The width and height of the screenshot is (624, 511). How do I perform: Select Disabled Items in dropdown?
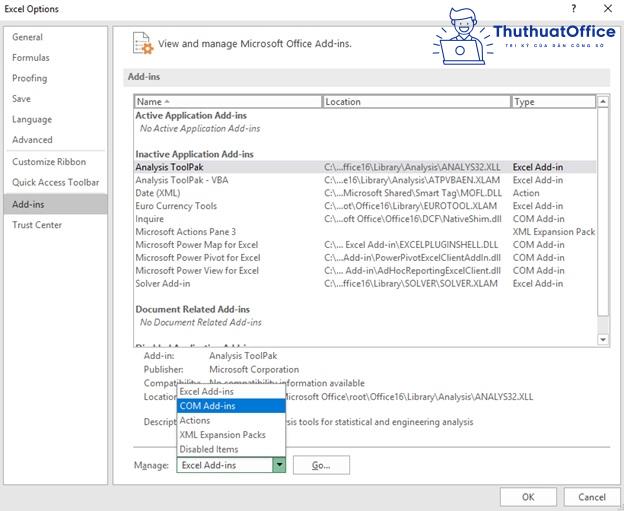[x=231, y=449]
